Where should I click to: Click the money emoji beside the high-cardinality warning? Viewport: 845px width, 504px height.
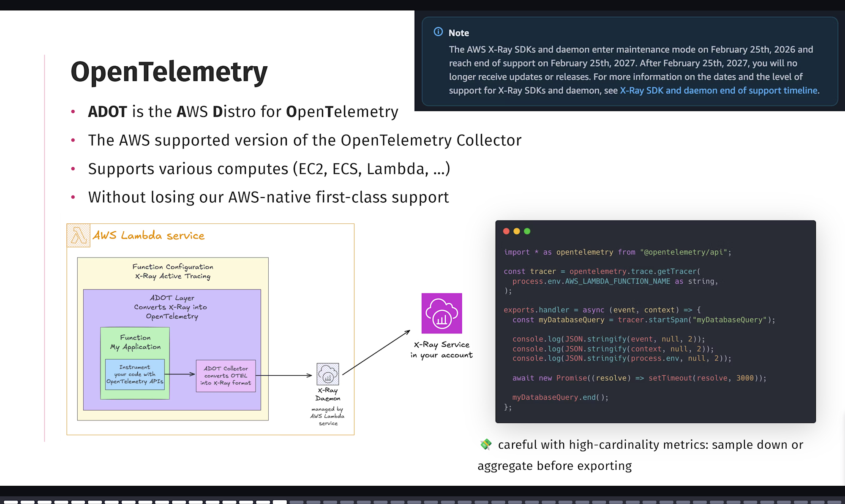click(485, 444)
